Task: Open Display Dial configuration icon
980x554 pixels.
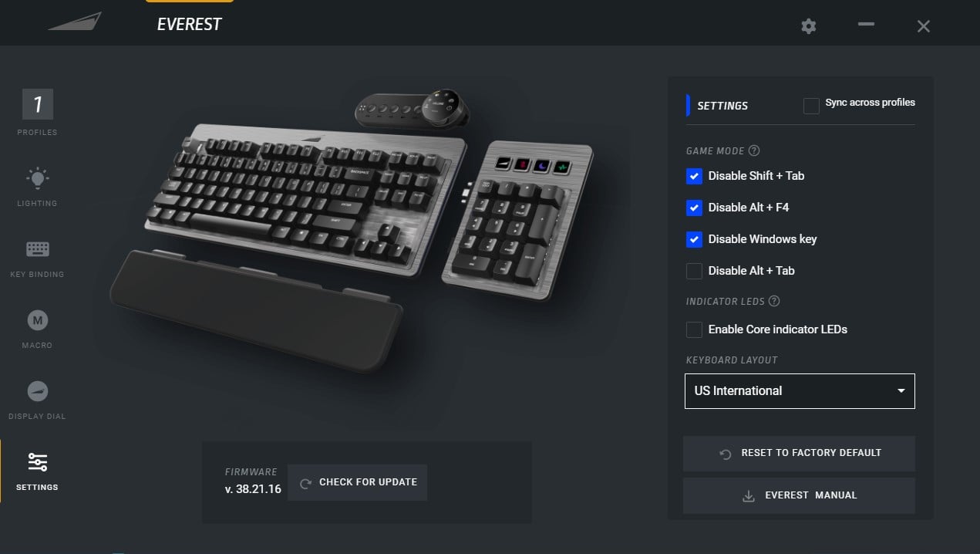Action: point(37,391)
